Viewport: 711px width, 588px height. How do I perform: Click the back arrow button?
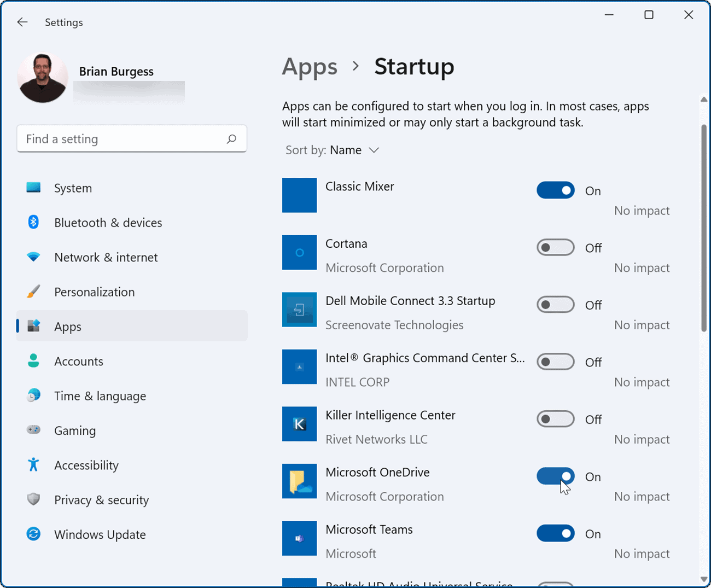point(22,22)
